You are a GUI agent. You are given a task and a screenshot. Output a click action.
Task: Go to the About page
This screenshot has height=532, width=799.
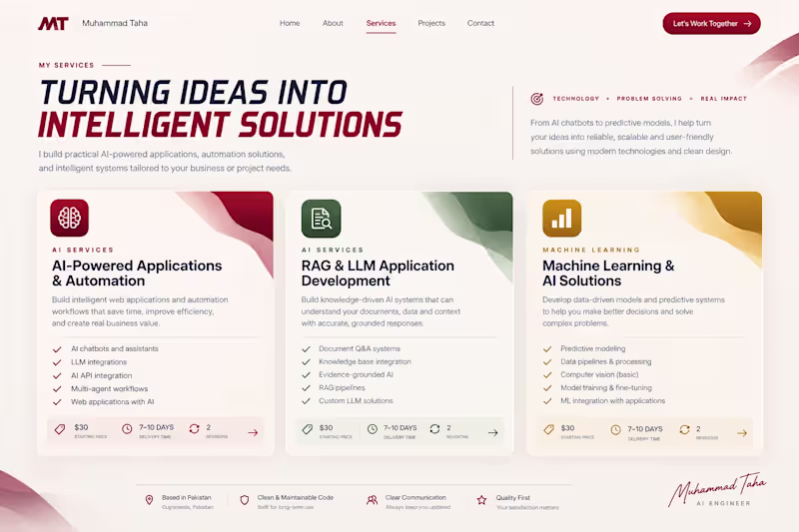[x=333, y=23]
